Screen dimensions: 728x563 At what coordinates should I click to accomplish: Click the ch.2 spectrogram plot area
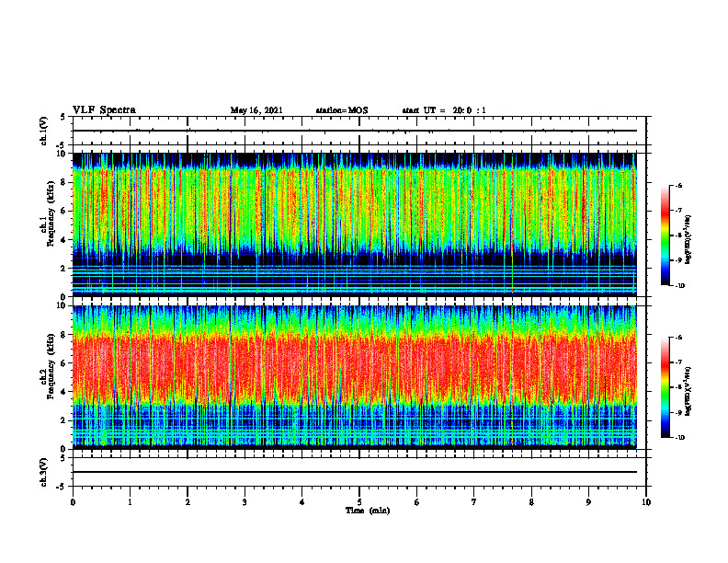[355, 377]
